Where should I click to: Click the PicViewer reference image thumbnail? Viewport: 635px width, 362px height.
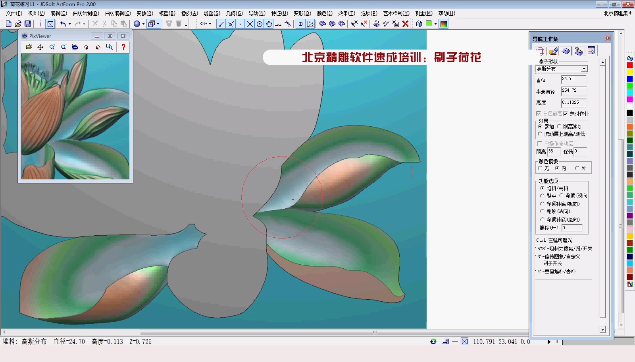point(75,116)
